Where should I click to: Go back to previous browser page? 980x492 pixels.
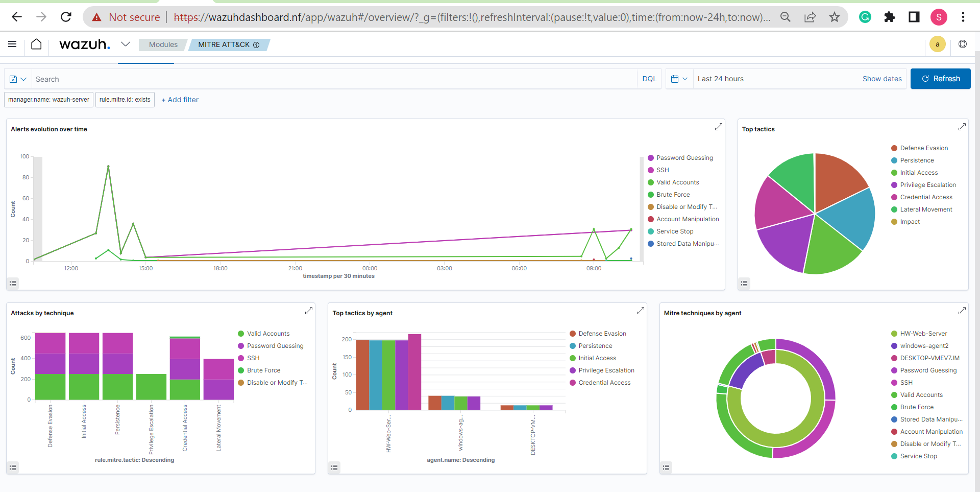[x=17, y=17]
